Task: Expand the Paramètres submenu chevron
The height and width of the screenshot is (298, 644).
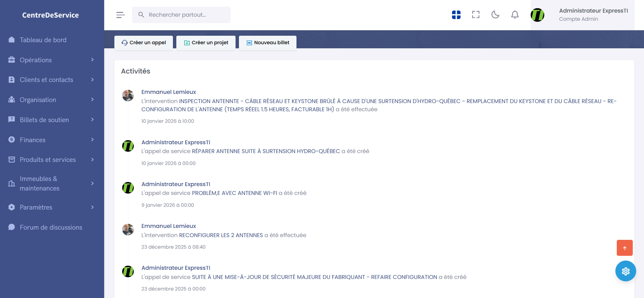Action: [92, 207]
